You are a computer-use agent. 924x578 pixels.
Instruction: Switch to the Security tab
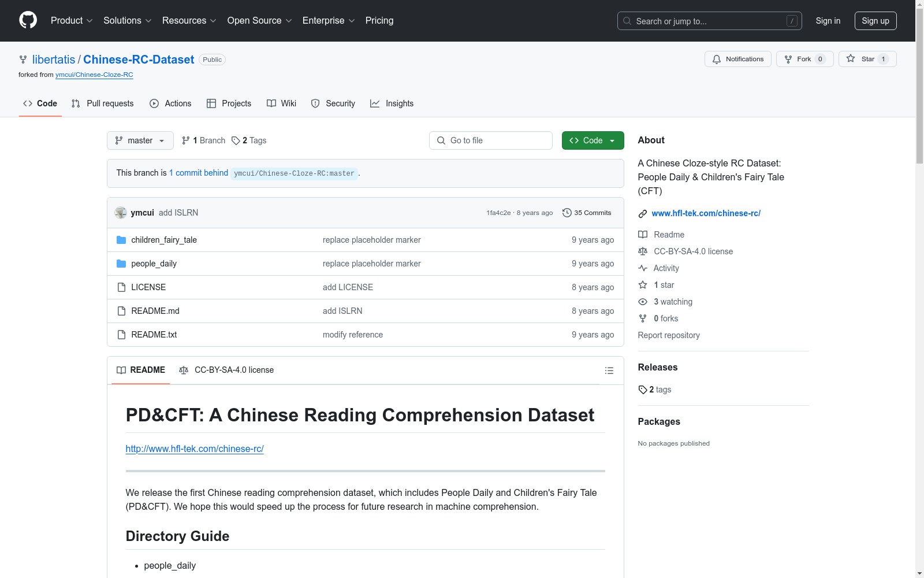click(x=333, y=103)
